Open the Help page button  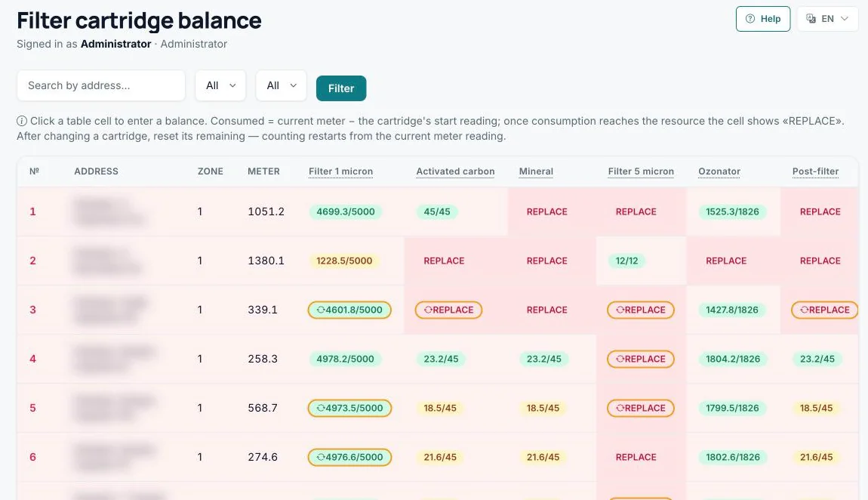pyautogui.click(x=763, y=19)
